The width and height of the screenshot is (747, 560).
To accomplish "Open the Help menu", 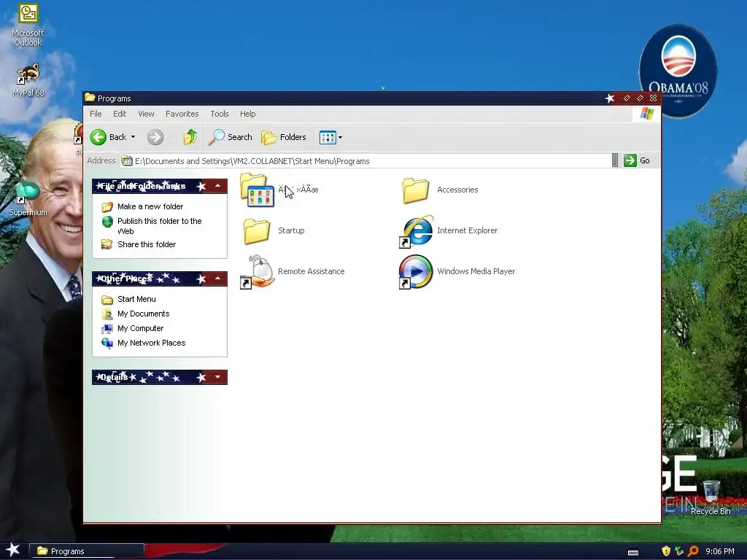I will pyautogui.click(x=248, y=114).
